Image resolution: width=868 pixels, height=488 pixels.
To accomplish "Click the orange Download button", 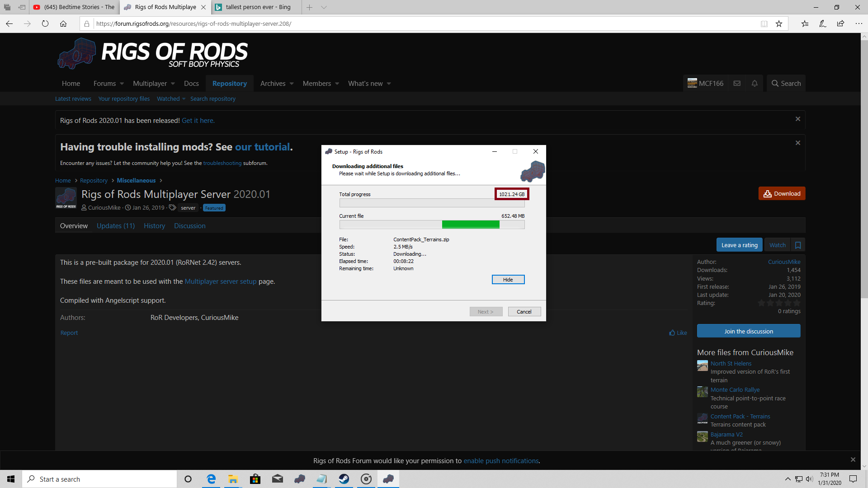I will [782, 193].
